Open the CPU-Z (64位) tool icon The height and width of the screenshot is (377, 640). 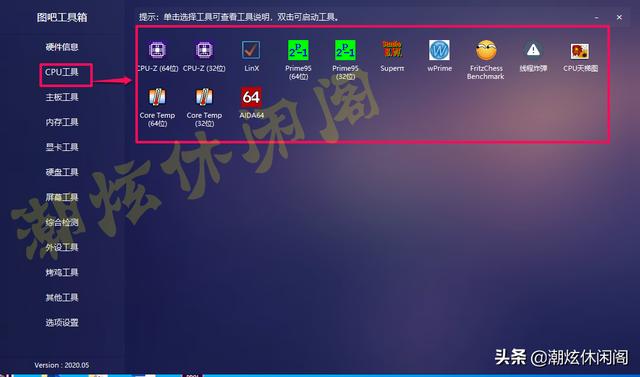point(157,51)
